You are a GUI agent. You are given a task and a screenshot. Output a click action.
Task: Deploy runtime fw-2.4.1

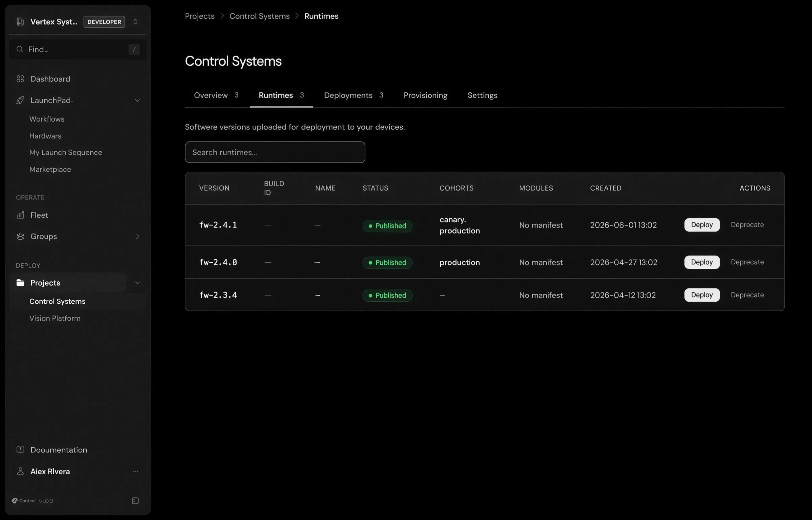point(702,225)
